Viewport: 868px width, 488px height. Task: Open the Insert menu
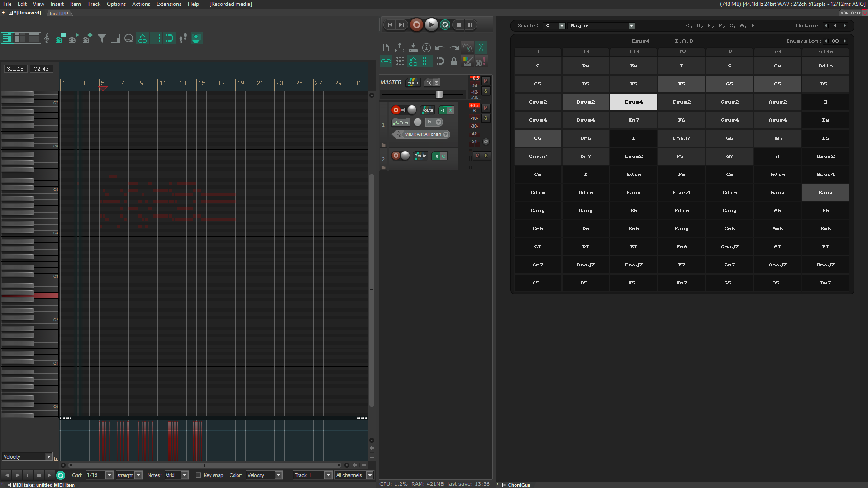(x=57, y=4)
